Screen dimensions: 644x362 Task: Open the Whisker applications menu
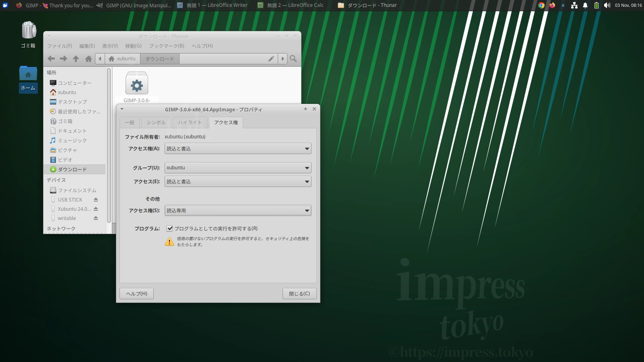(x=5, y=5)
